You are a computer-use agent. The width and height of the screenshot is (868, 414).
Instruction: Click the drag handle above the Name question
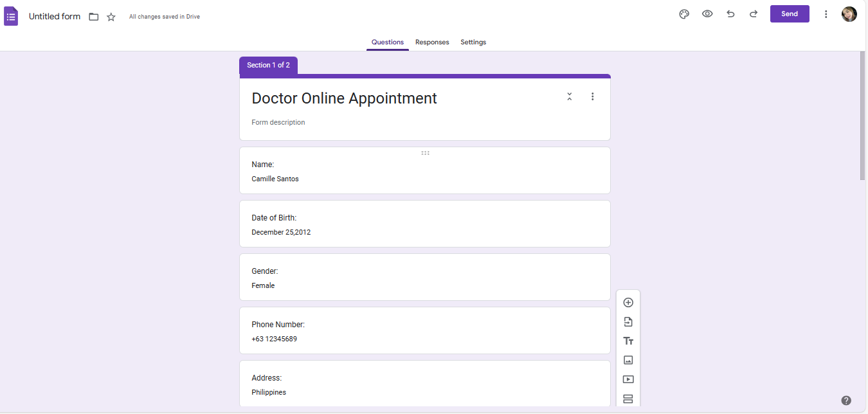[x=425, y=153]
